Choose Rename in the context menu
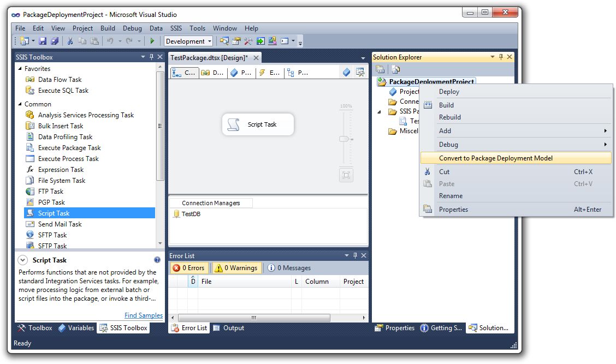Screen dimensions: 616x364 516,195
